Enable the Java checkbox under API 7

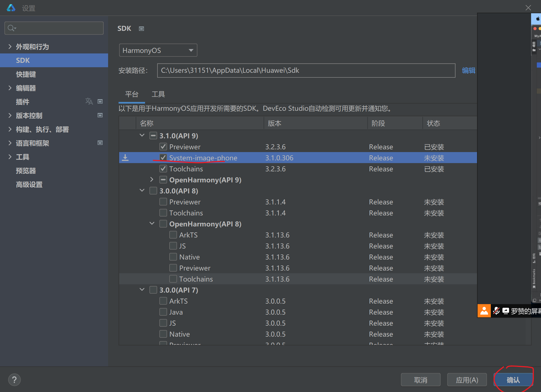point(163,312)
